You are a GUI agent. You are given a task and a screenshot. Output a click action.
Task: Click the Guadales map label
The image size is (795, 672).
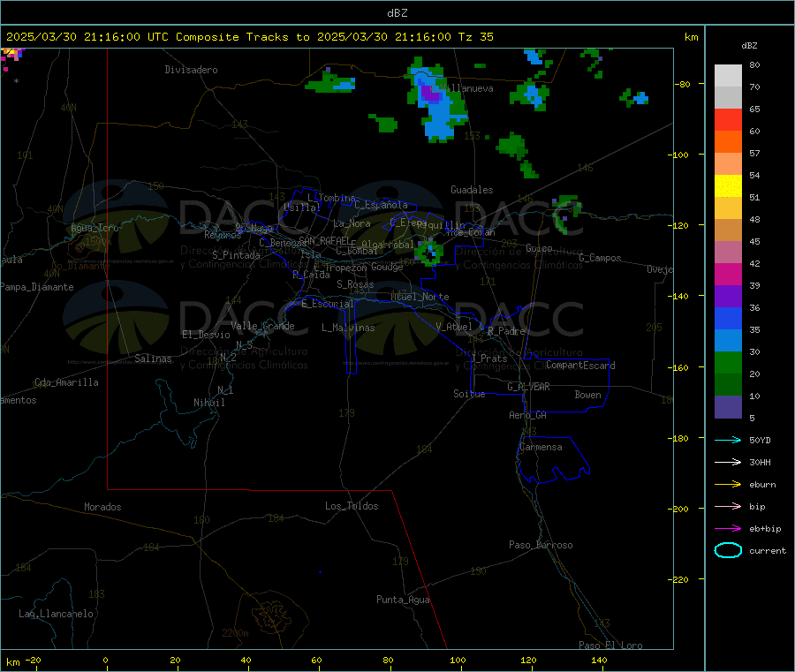pyautogui.click(x=472, y=190)
